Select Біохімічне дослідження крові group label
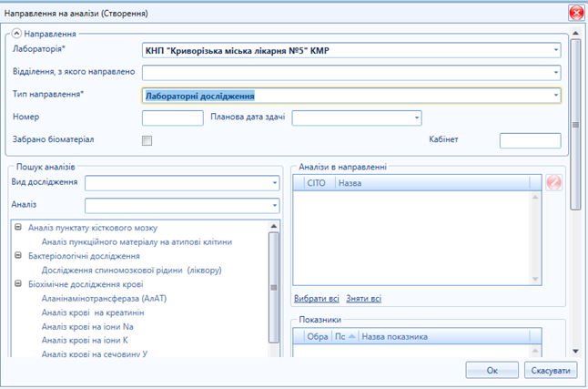Screen dimensions: 588x389 (x=86, y=284)
